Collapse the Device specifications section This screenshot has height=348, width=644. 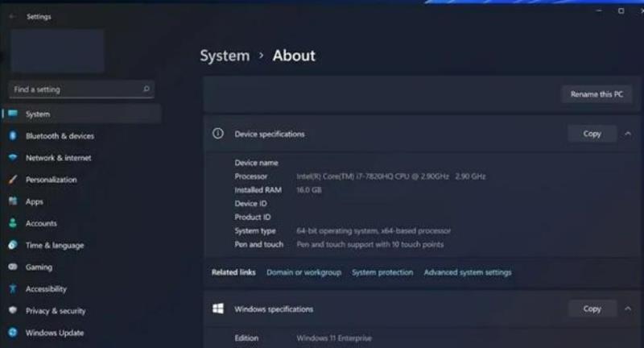[628, 134]
